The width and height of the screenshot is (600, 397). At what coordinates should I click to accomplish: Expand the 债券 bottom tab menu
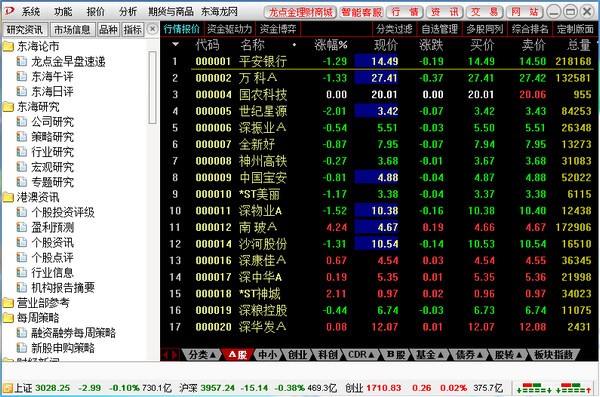tap(480, 355)
